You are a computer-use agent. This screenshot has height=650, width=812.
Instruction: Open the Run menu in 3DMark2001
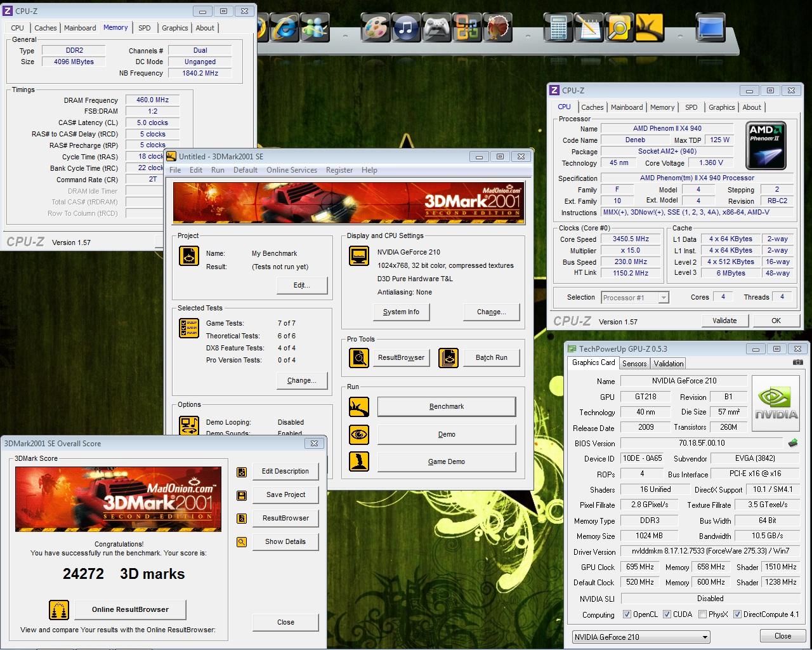(218, 170)
